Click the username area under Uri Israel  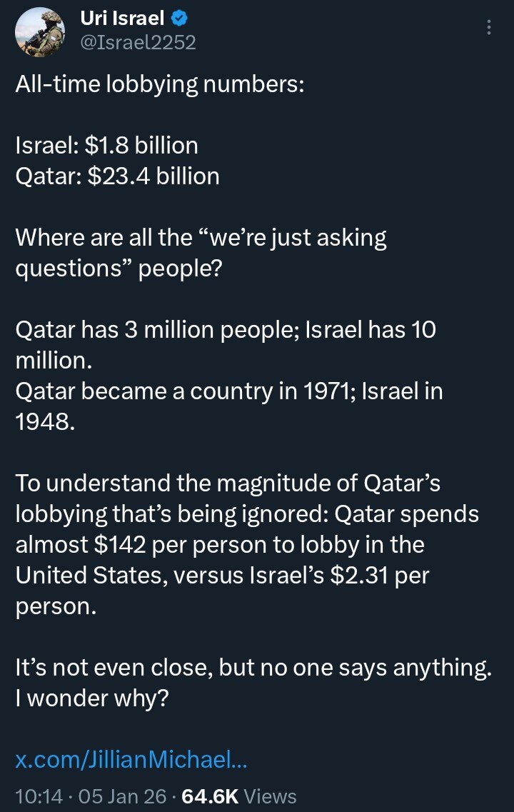136,41
